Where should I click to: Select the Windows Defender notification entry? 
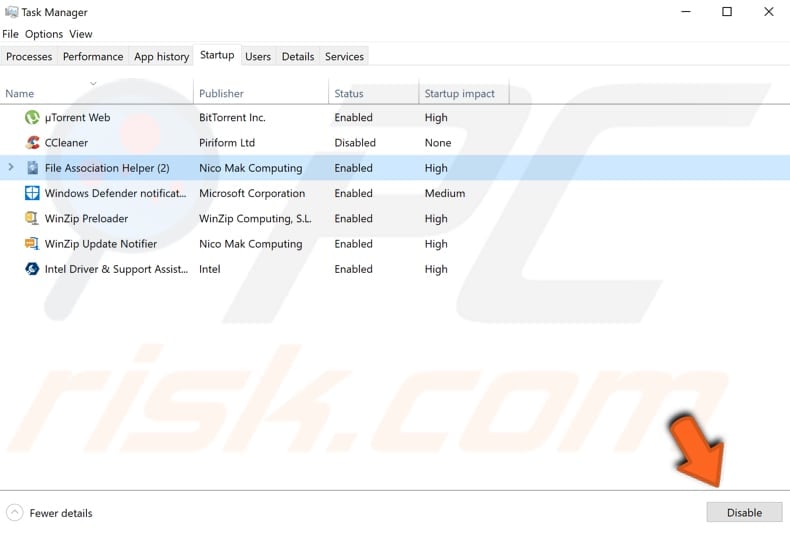click(115, 193)
